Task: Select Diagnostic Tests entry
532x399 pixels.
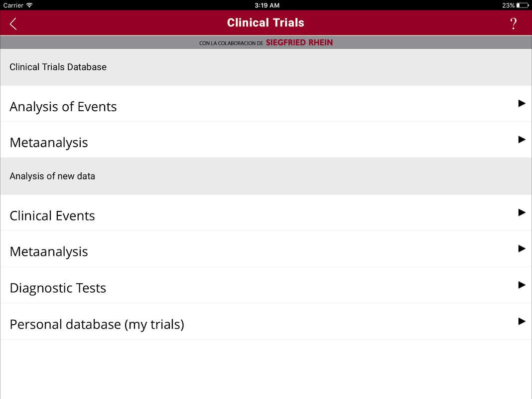Action: (58, 288)
